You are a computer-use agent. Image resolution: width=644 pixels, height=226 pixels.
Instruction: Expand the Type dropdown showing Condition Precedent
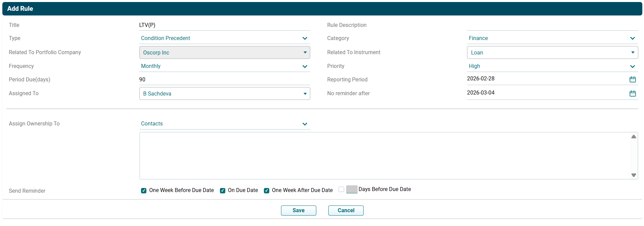[x=224, y=38]
